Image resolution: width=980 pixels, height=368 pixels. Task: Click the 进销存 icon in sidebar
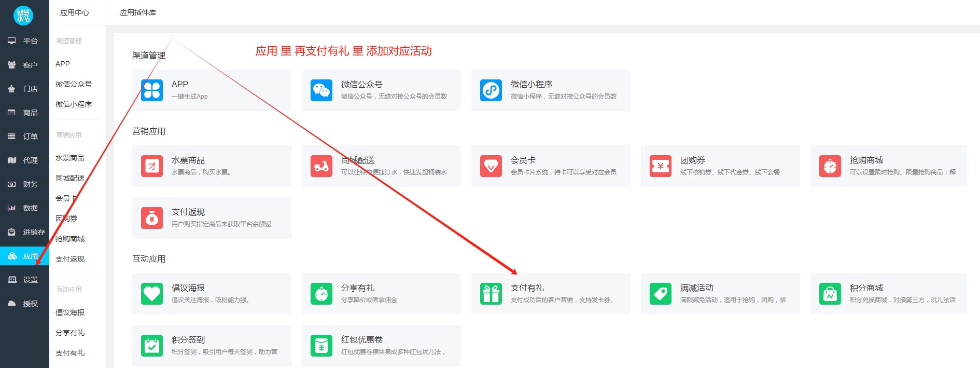tap(11, 232)
